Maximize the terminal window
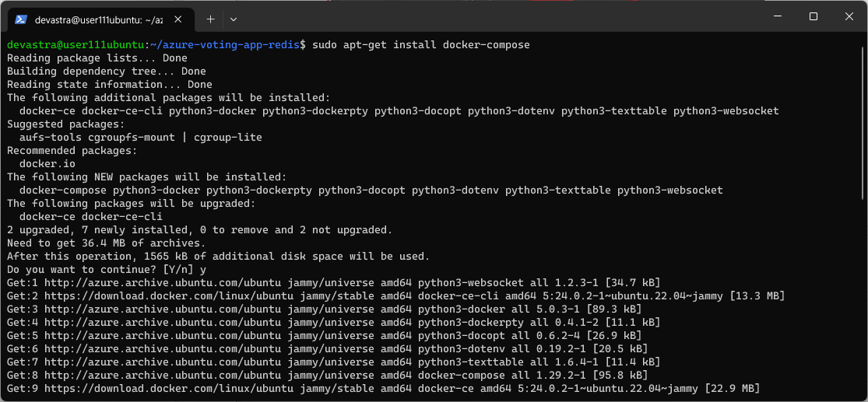The height and width of the screenshot is (402, 868). pos(814,16)
